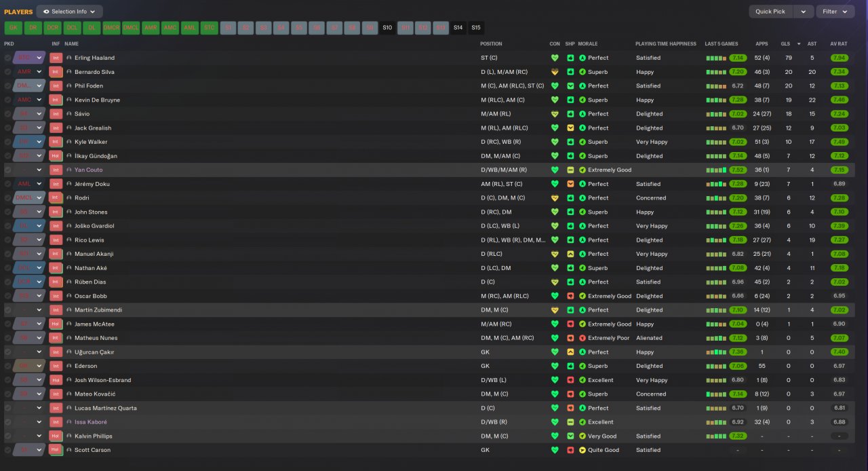Click the Hol info badge for James McAtee
Screen dimensions: 868x471
pyautogui.click(x=56, y=324)
